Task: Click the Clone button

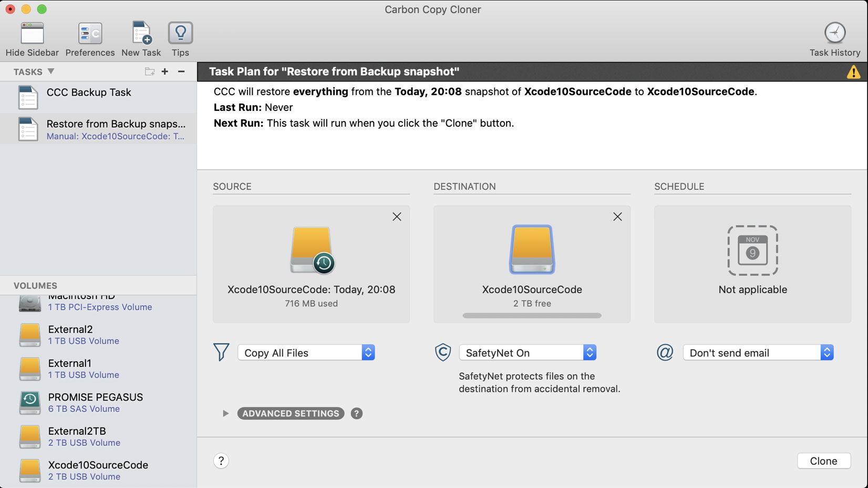Action: [x=823, y=461]
